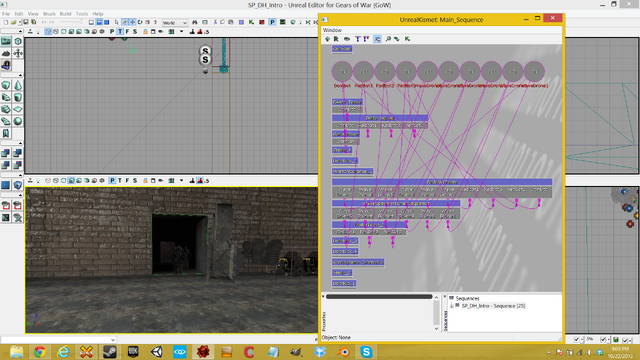Open Skype from the taskbar
This screenshot has width=640, height=360.
click(366, 352)
